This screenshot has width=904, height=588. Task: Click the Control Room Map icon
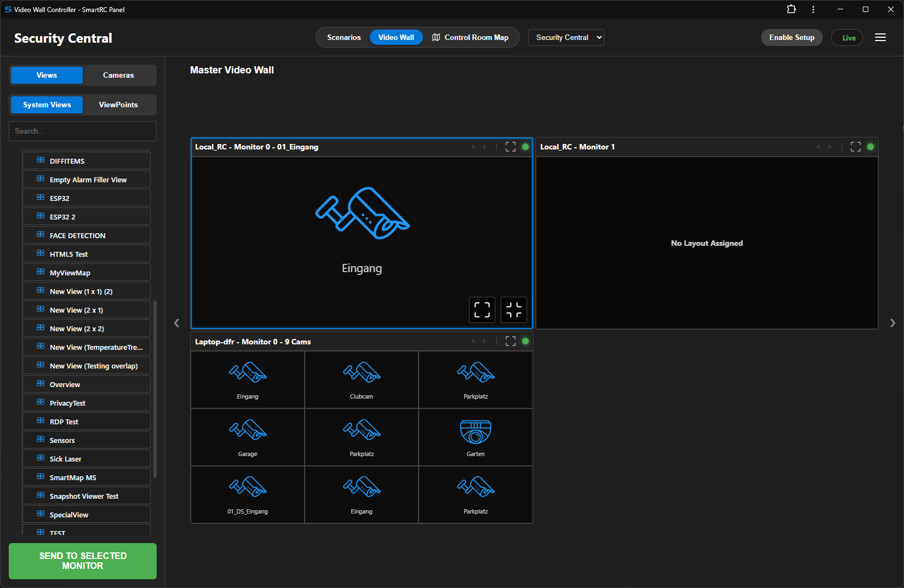click(x=436, y=37)
